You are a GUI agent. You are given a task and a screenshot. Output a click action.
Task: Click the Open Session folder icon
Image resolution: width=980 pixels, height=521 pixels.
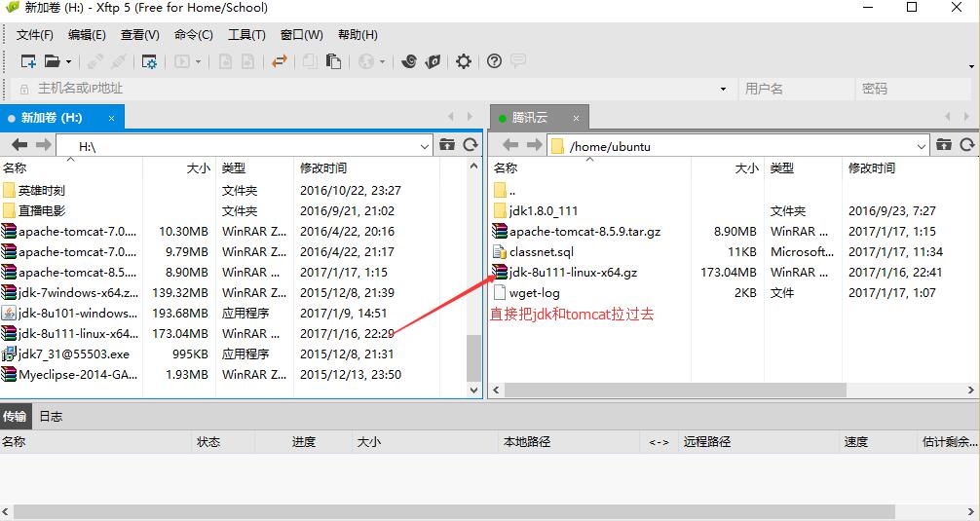pyautogui.click(x=53, y=61)
